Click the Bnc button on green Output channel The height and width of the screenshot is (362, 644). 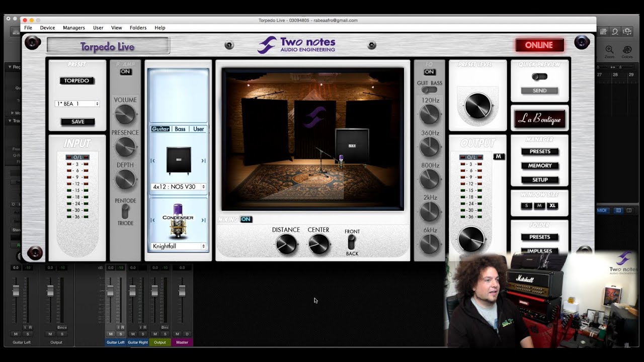click(165, 327)
